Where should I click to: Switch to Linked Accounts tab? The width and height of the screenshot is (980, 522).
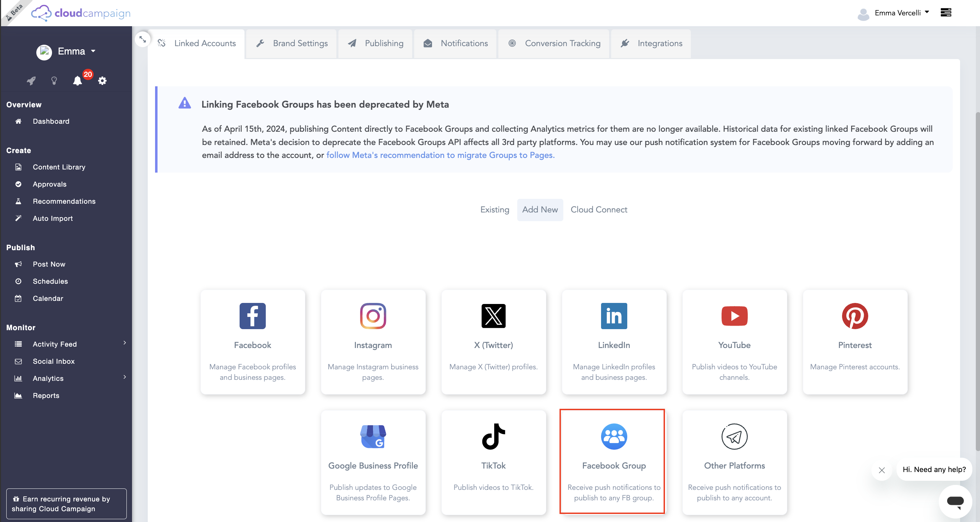197,44
